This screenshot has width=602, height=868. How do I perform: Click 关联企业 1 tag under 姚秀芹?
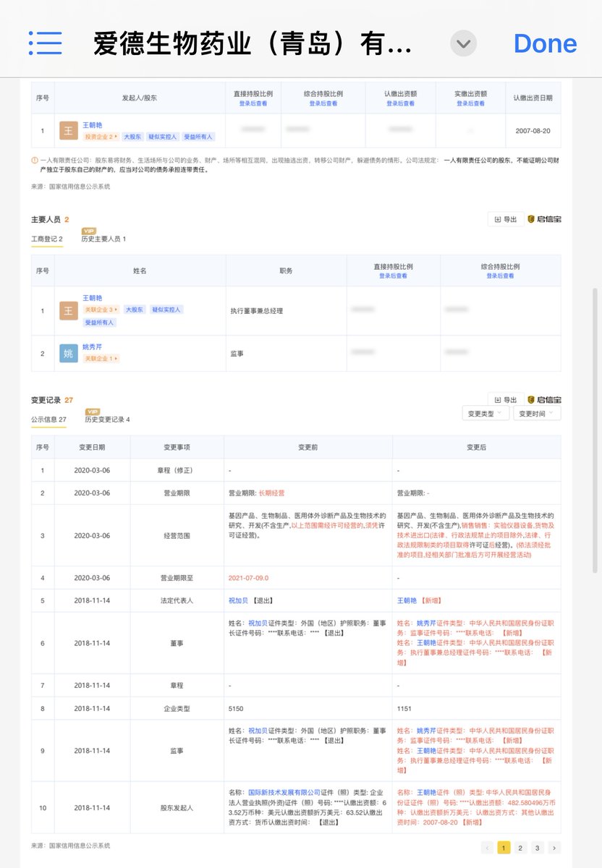[101, 358]
